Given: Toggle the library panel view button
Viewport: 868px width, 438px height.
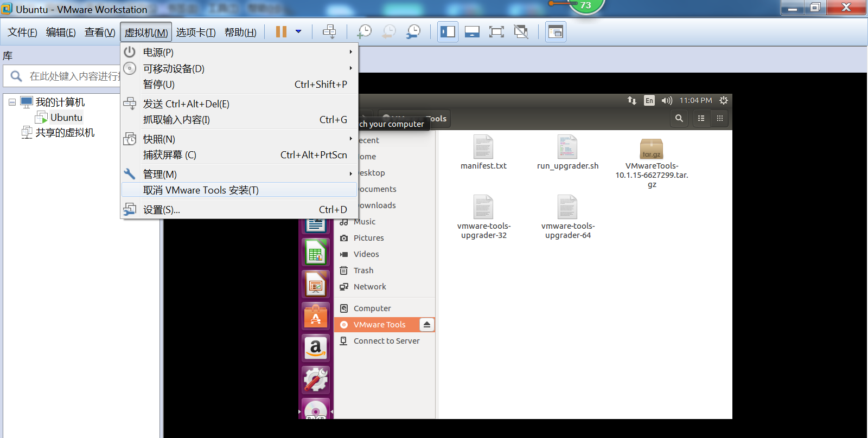Looking at the screenshot, I should coord(448,32).
